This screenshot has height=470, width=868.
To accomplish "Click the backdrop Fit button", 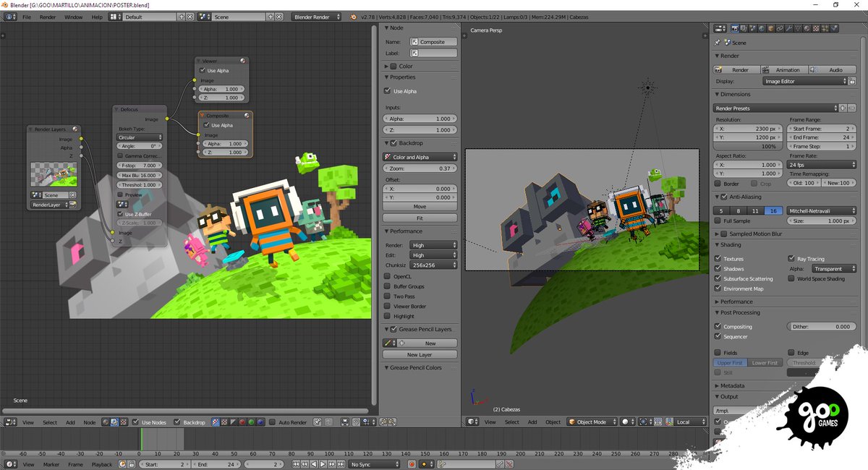I will point(420,218).
